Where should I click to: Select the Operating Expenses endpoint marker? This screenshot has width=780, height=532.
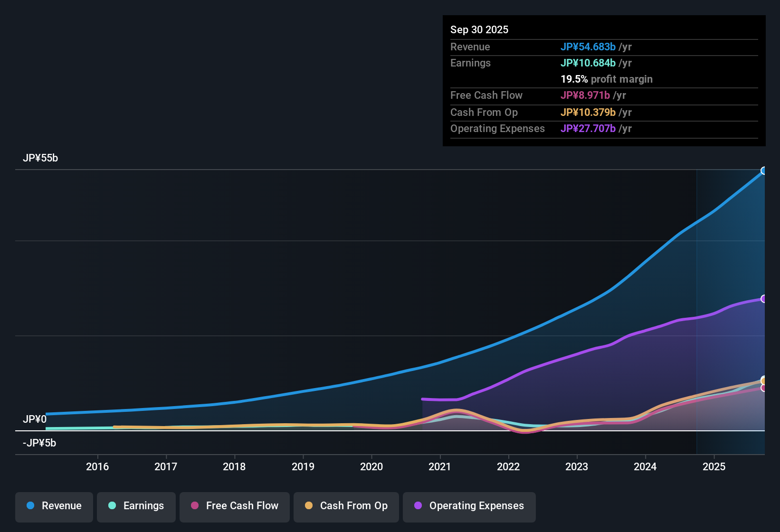click(x=764, y=299)
